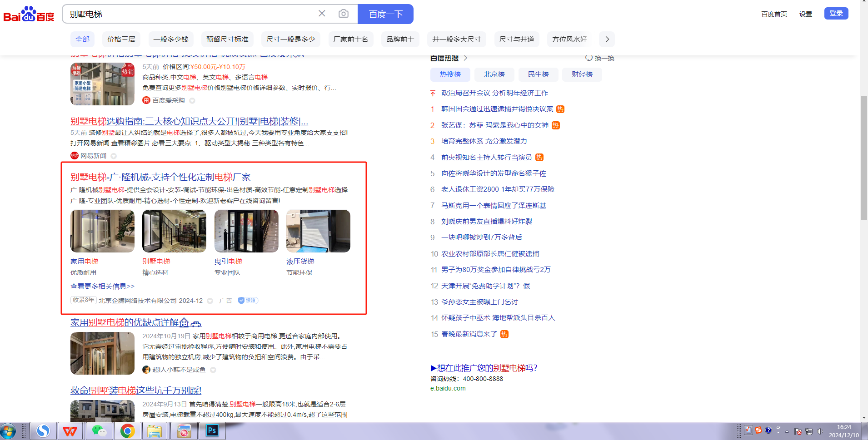Viewport: 868px width, 440px height.
Task: Open Sogou browser from taskbar
Action: pos(43,431)
